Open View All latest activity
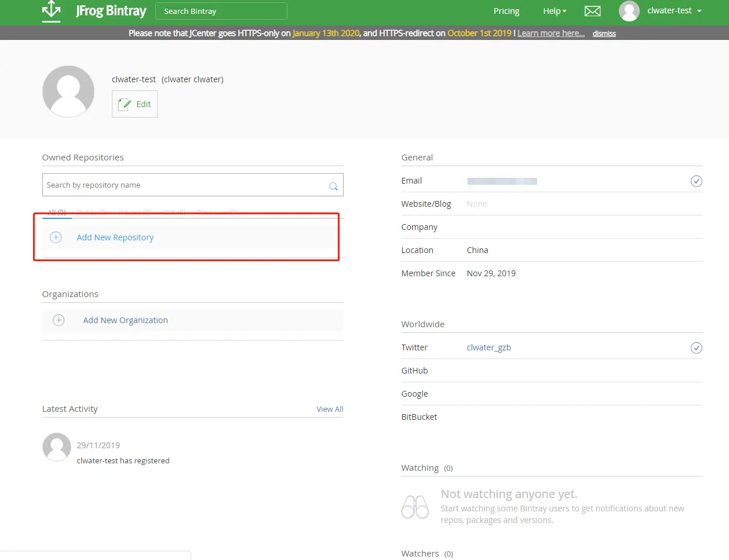This screenshot has height=560, width=729. pos(330,409)
